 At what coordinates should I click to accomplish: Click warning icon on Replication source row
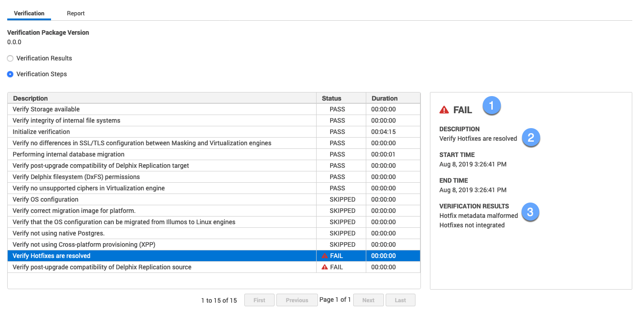(324, 267)
